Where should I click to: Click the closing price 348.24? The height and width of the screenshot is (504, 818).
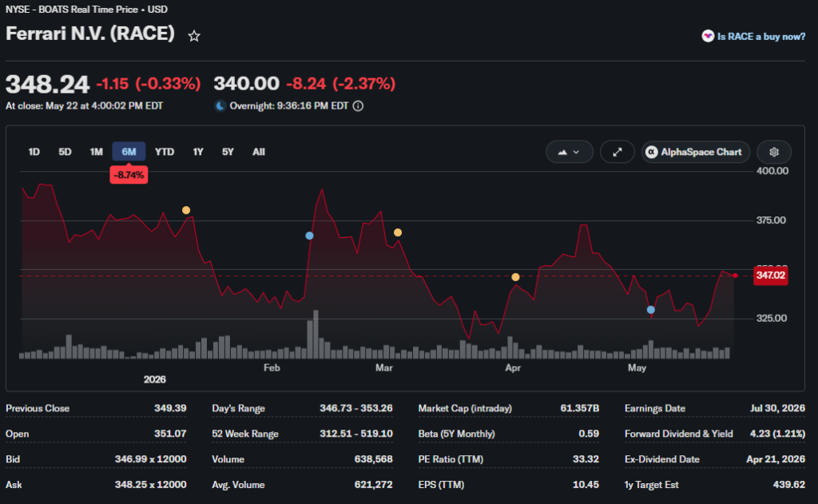[47, 85]
